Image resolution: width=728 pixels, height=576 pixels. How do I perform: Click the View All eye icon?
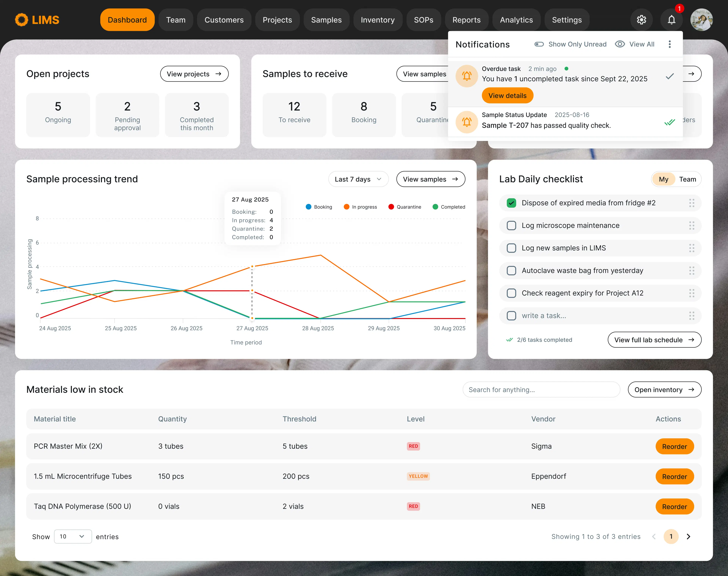tap(620, 44)
